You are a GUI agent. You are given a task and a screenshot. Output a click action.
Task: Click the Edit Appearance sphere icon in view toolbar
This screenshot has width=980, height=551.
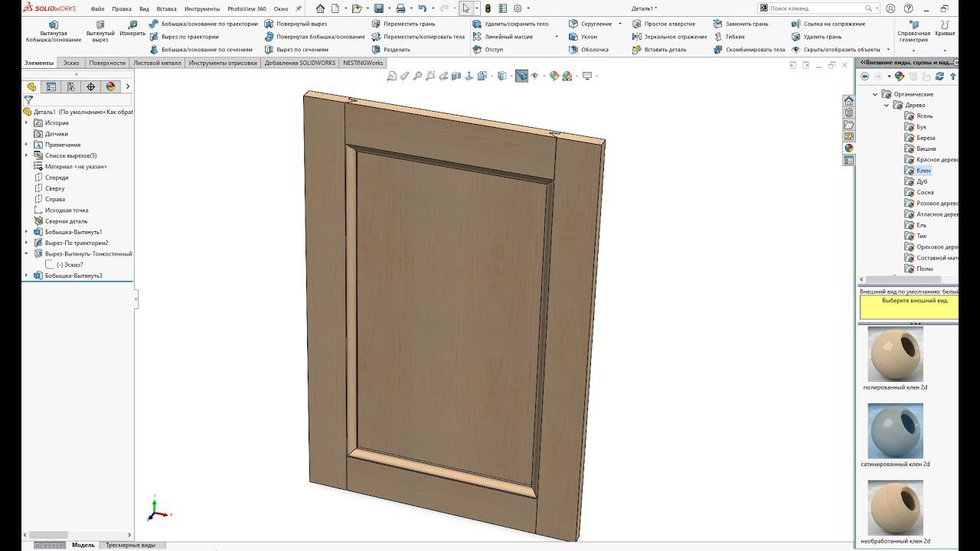[554, 76]
